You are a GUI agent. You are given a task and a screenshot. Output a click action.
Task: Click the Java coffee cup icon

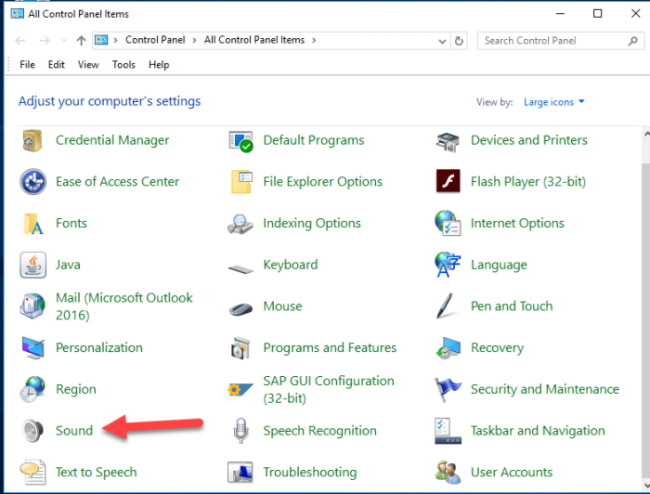pyautogui.click(x=33, y=265)
